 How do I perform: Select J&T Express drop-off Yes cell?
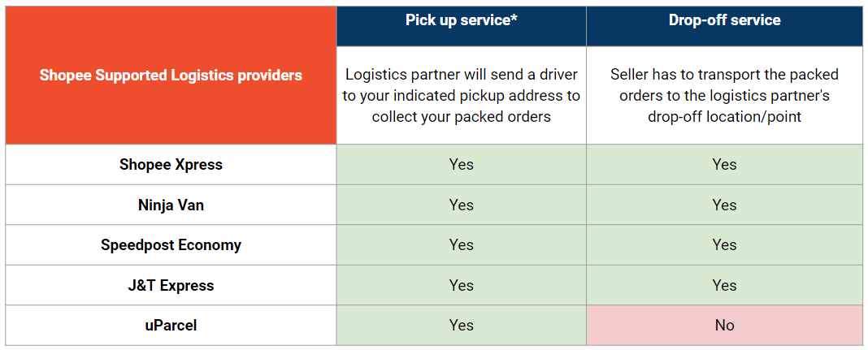724,285
